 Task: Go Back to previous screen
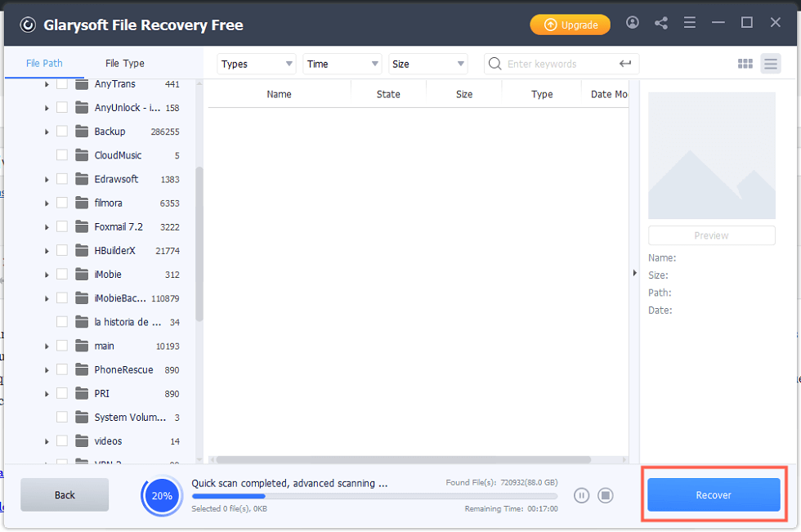65,494
